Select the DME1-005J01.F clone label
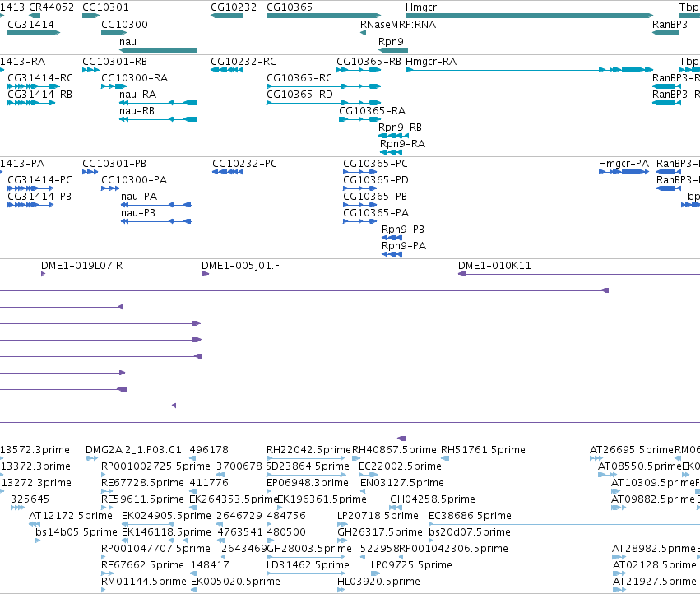Image resolution: width=700 pixels, height=594 pixels. pos(240,266)
